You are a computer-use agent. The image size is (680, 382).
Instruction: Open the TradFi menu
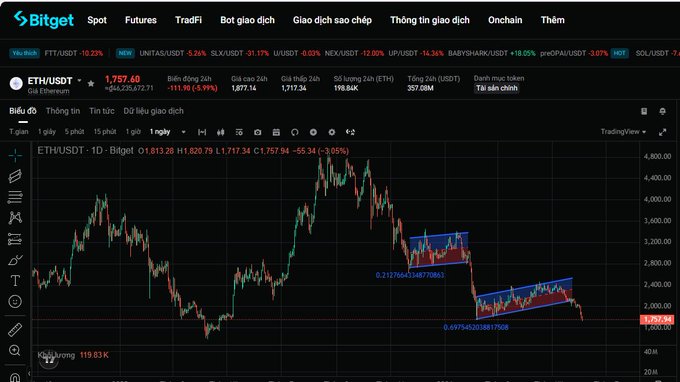[x=188, y=20]
